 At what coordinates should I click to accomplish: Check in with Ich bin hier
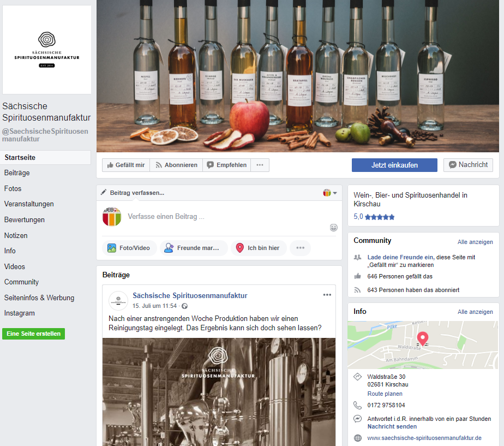(259, 248)
